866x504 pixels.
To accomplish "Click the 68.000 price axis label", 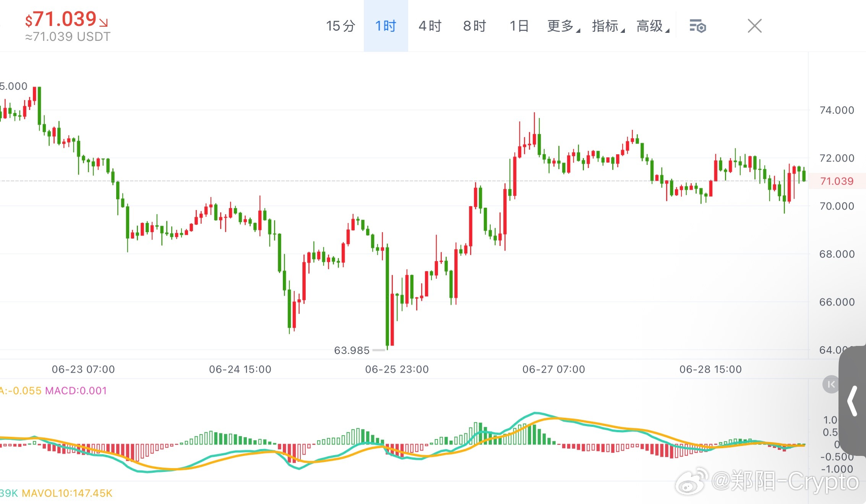I will pyautogui.click(x=837, y=254).
